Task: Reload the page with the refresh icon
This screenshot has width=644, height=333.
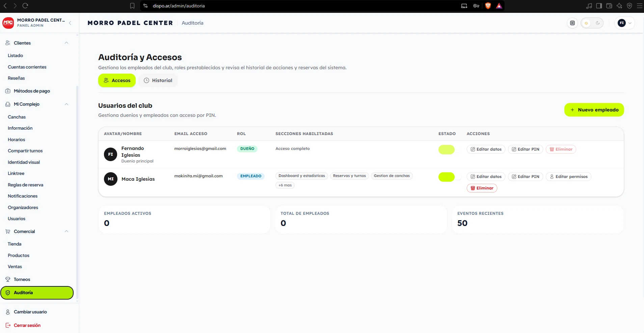Action: [25, 6]
